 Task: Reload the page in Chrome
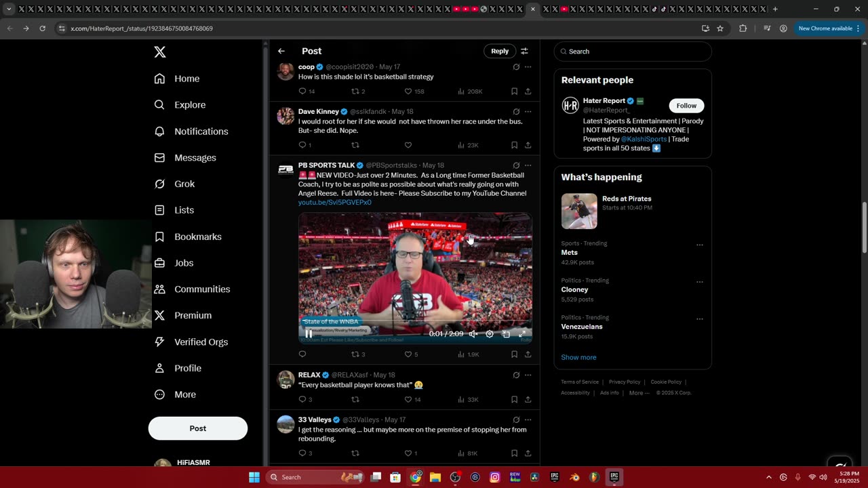pos(42,28)
